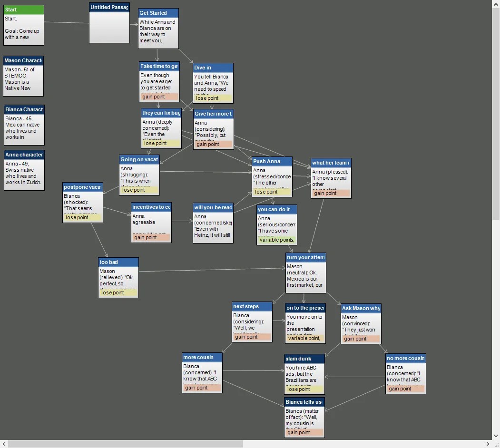Open the Get Started passage
Image resolution: width=500 pixels, height=448 pixels.
click(x=158, y=29)
